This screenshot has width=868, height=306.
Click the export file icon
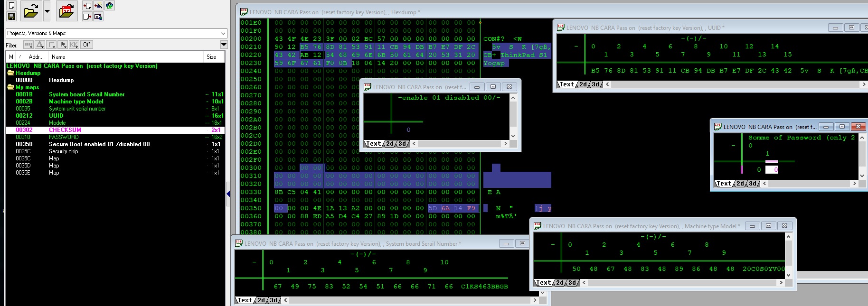click(x=87, y=17)
